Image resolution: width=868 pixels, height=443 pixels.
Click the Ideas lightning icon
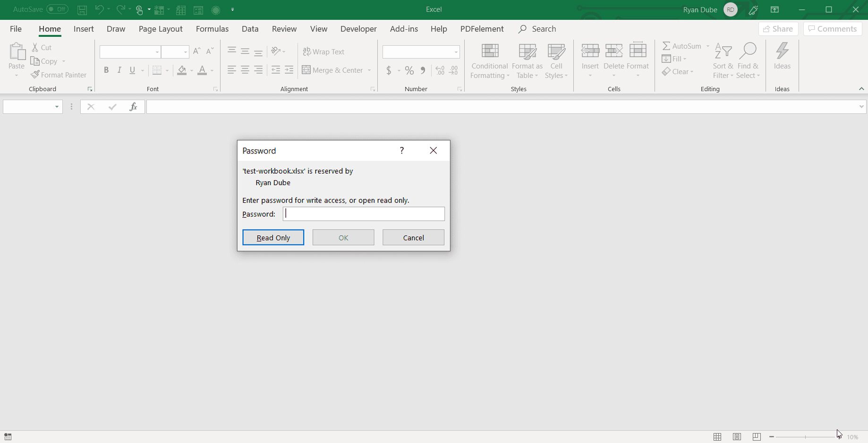[x=782, y=51]
